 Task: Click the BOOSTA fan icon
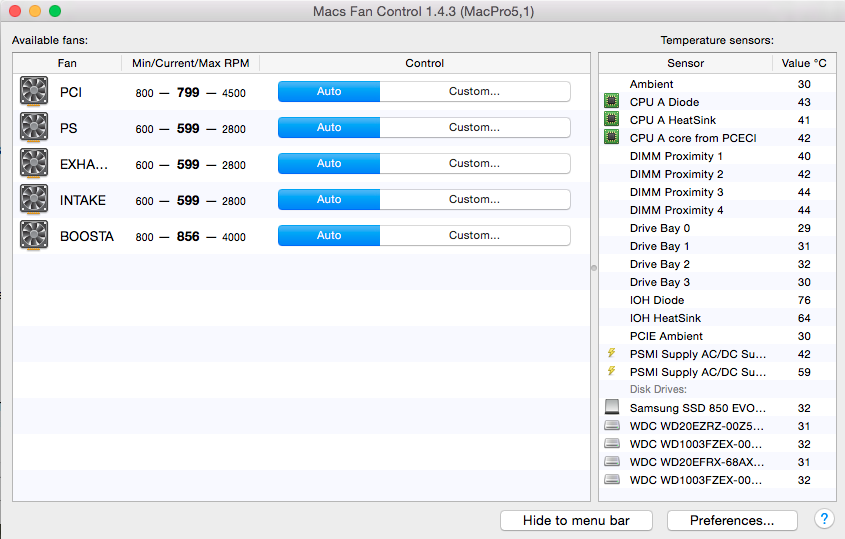tap(34, 235)
